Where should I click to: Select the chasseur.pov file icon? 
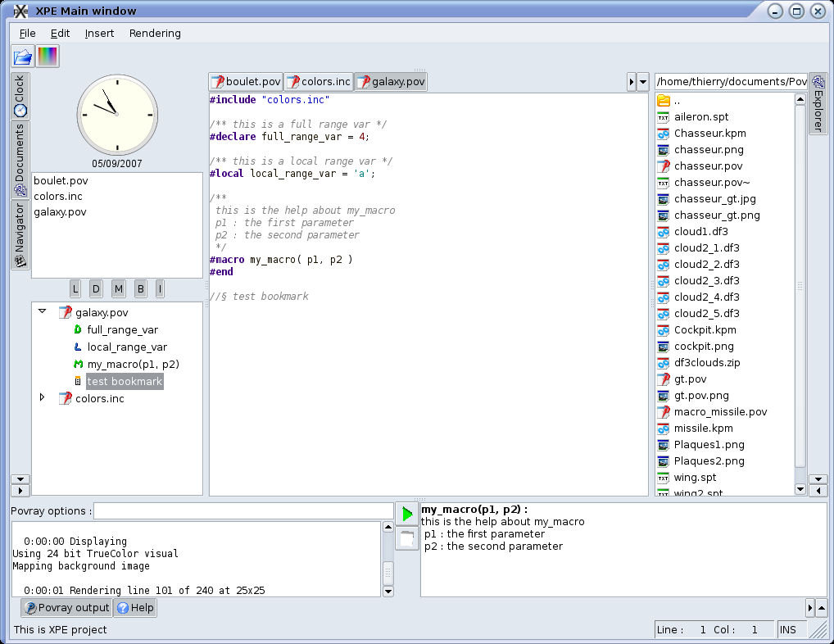pyautogui.click(x=664, y=166)
